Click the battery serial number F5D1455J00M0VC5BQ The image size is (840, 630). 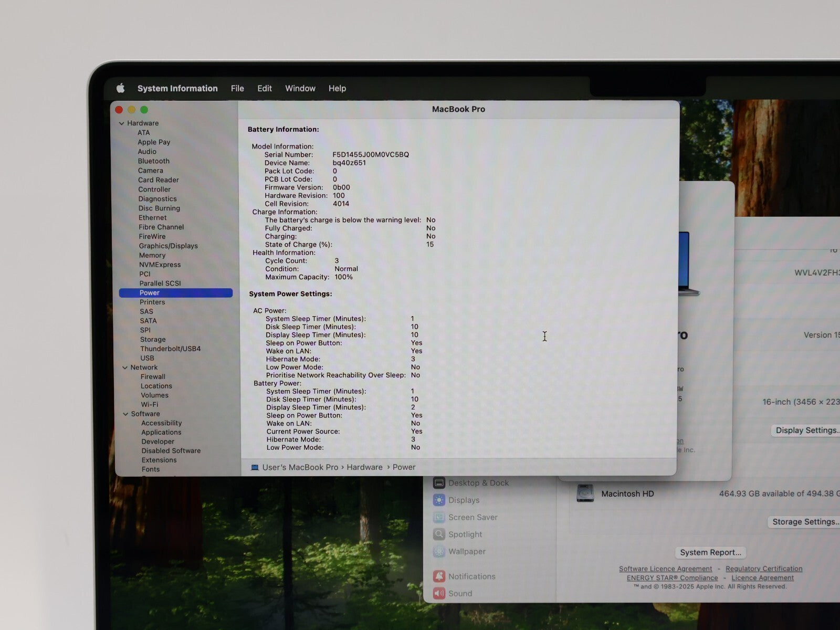coord(371,154)
